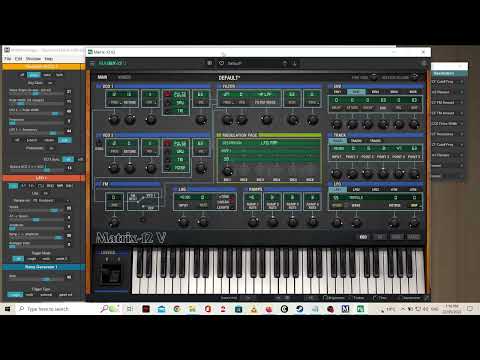480x360 pixels.
Task: Open the Matrix-12 V hamburger menu
Action: (x=92, y=63)
